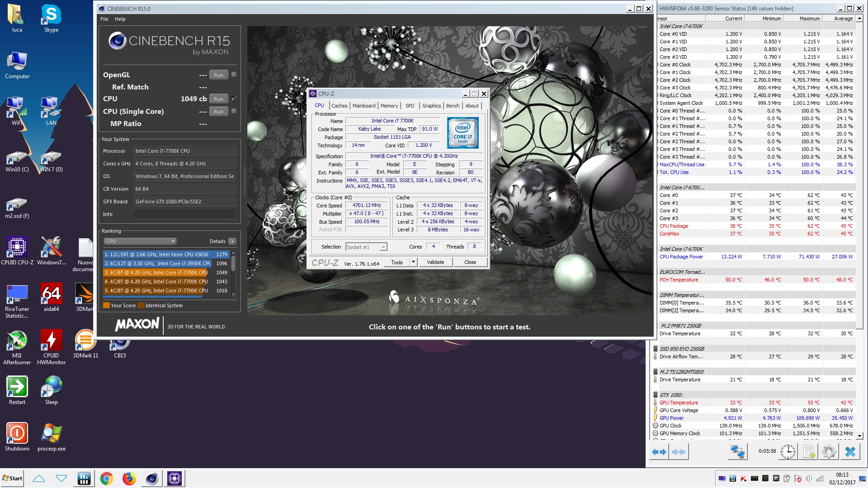Screen dimensions: 868x488
Task: Switch to Chrome in the taskbar
Action: pos(107,478)
